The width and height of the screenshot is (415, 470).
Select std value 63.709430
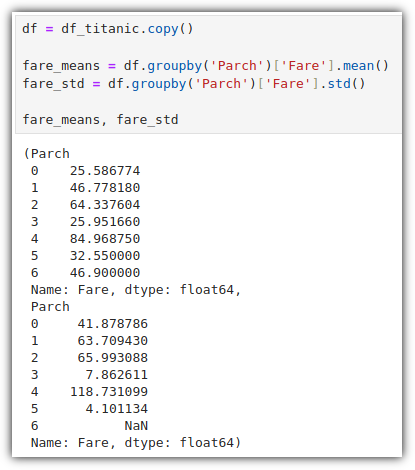[x=113, y=341]
